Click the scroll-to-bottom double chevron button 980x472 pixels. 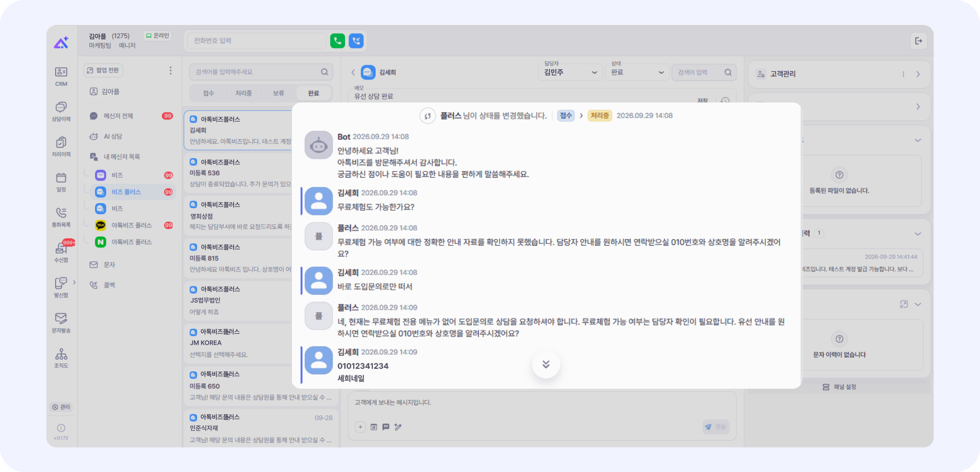click(546, 364)
